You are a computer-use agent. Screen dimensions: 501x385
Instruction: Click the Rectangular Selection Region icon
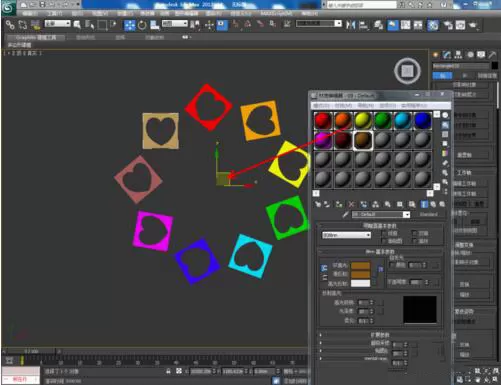coord(102,25)
